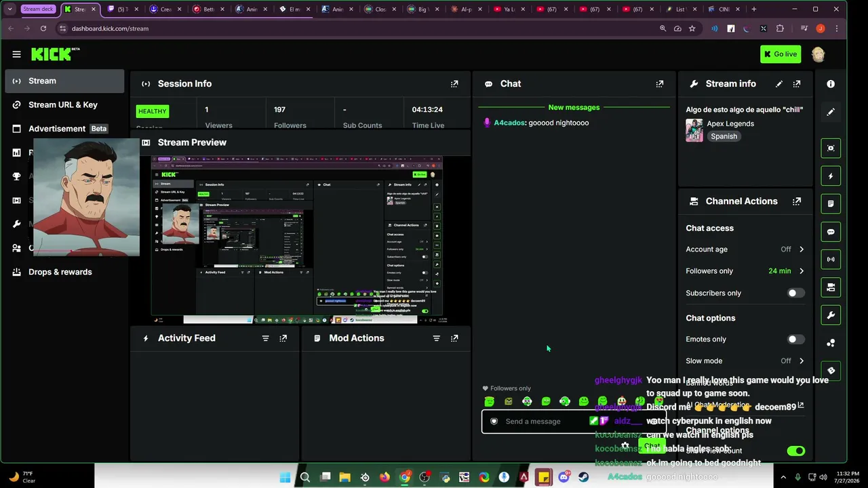This screenshot has height=488, width=868.
Task: Toggle the broadcast signal icon in the right sidebar
Action: pyautogui.click(x=831, y=260)
